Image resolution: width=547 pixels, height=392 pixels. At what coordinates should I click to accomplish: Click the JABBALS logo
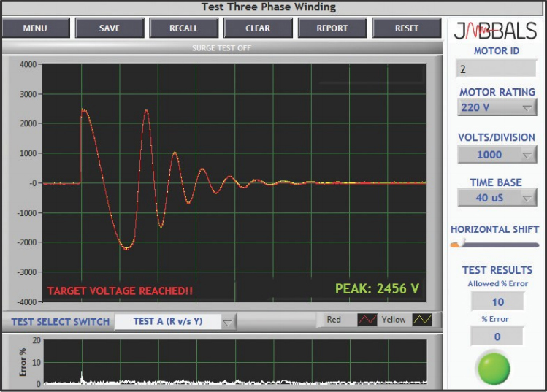tap(496, 31)
